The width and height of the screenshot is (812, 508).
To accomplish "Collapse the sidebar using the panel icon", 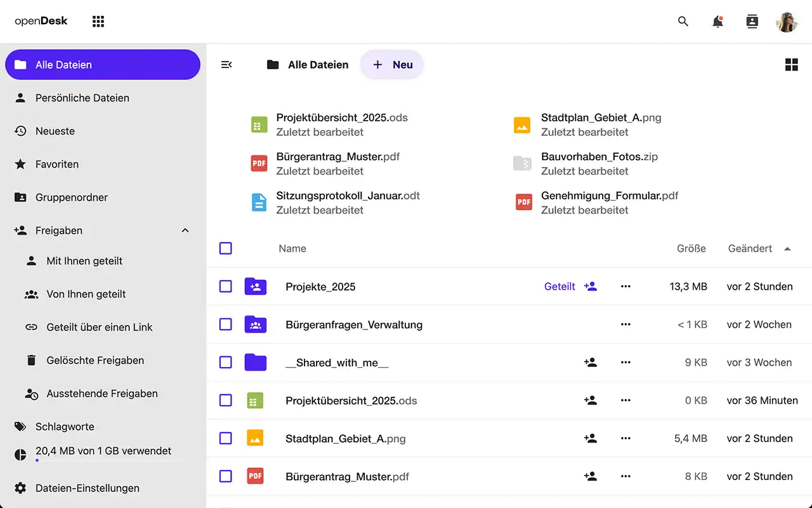I will [x=226, y=64].
